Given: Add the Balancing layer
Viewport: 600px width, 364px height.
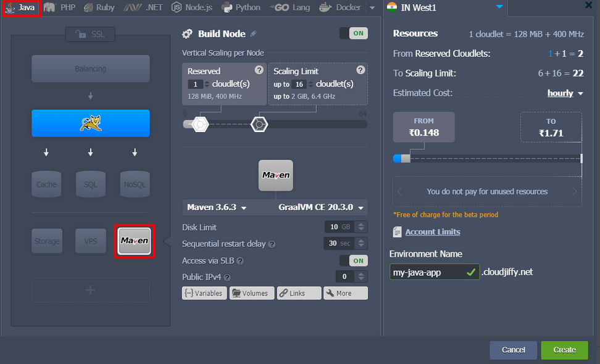Looking at the screenshot, I should click(91, 69).
